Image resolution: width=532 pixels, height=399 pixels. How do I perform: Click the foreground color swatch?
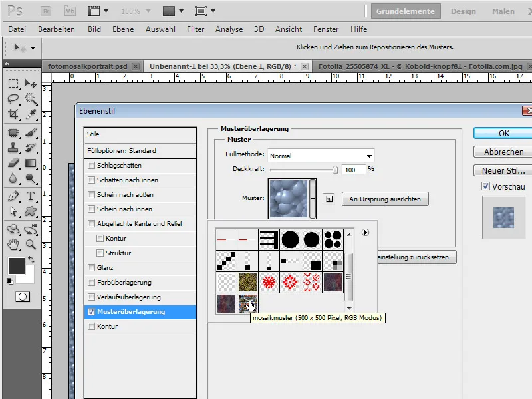tap(16, 265)
